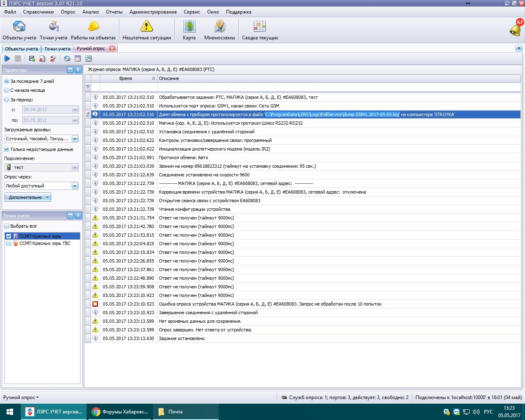Open the Поддержка menu

click(239, 12)
